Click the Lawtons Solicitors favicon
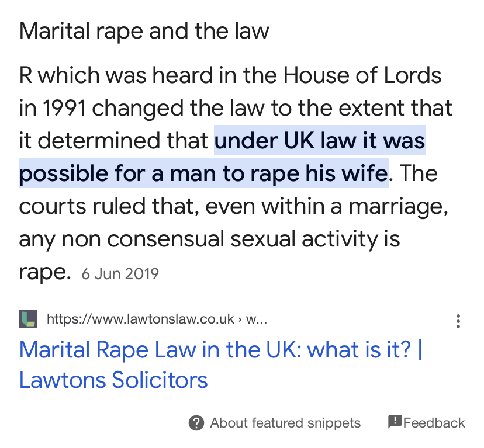Screen dimensions: 484x448 (28, 319)
